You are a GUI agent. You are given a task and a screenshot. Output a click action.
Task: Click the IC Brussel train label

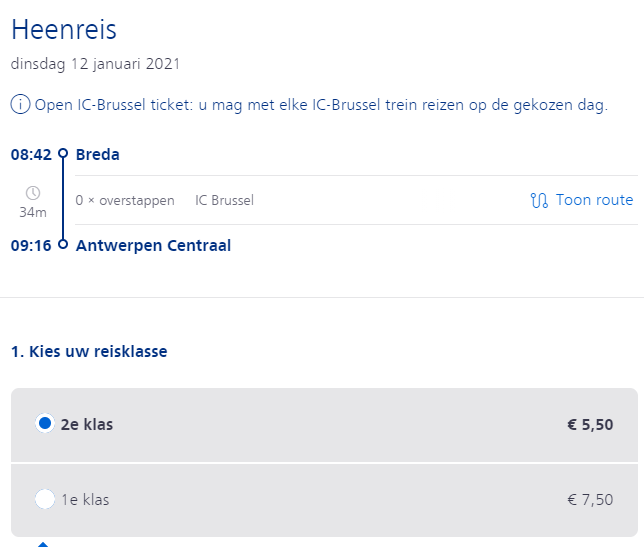[224, 200]
